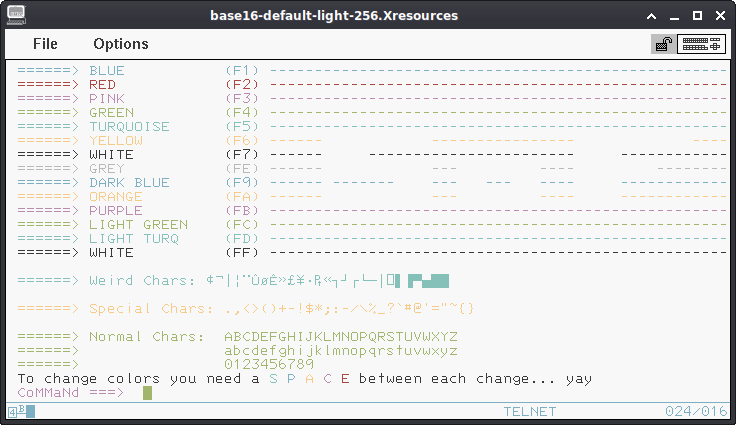Open the Options menu
This screenshot has width=736, height=425.
[x=121, y=44]
